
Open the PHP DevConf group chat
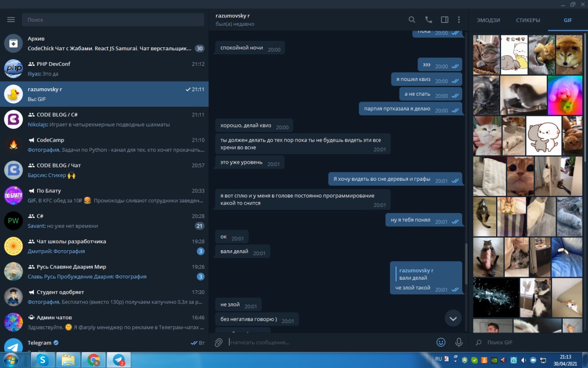click(104, 69)
